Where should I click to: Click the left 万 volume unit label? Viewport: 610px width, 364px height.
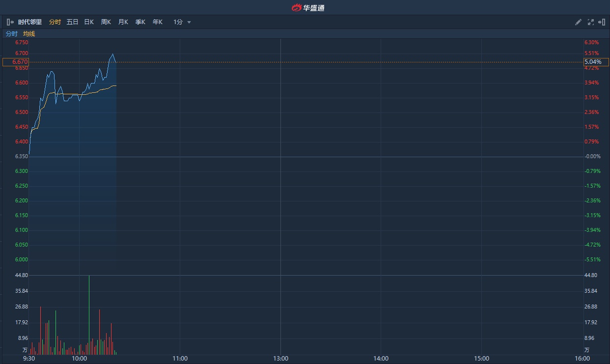[x=25, y=350]
